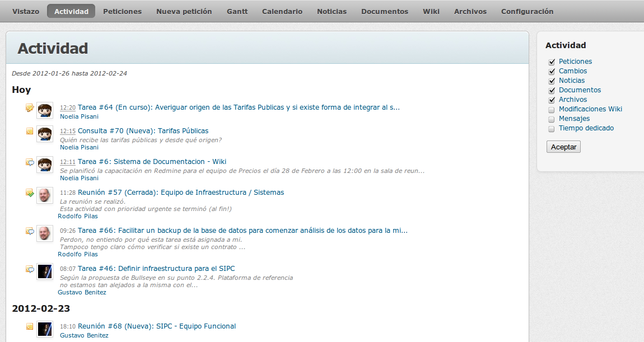Open the Vistazo tab

(x=26, y=12)
